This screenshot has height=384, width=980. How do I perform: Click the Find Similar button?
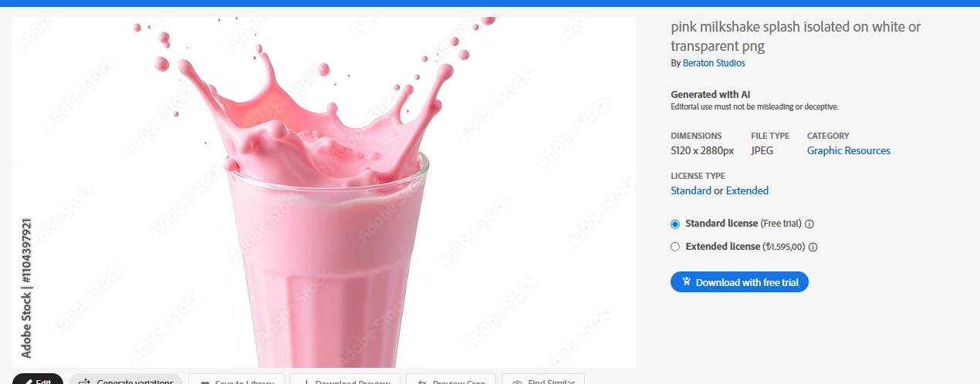click(543, 379)
